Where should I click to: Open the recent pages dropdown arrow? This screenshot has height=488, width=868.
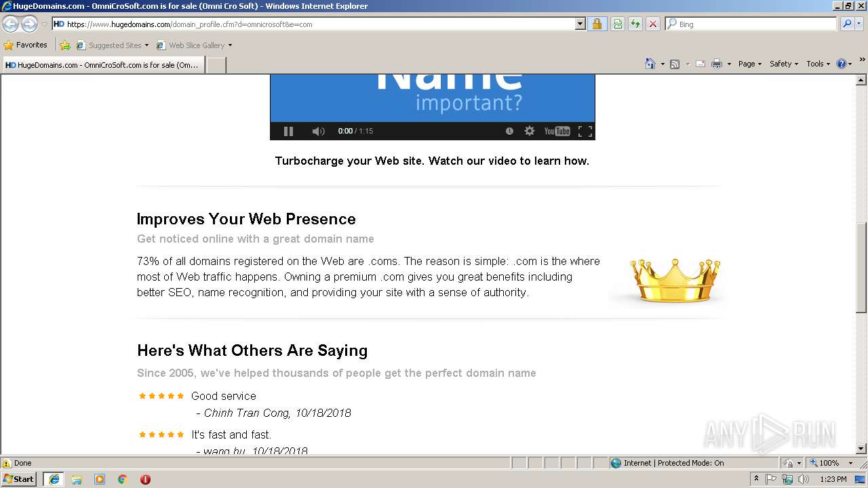44,24
